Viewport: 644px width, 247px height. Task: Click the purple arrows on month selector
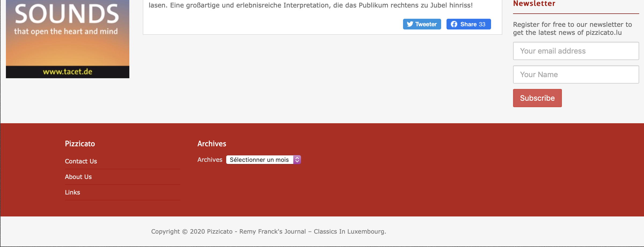[297, 160]
